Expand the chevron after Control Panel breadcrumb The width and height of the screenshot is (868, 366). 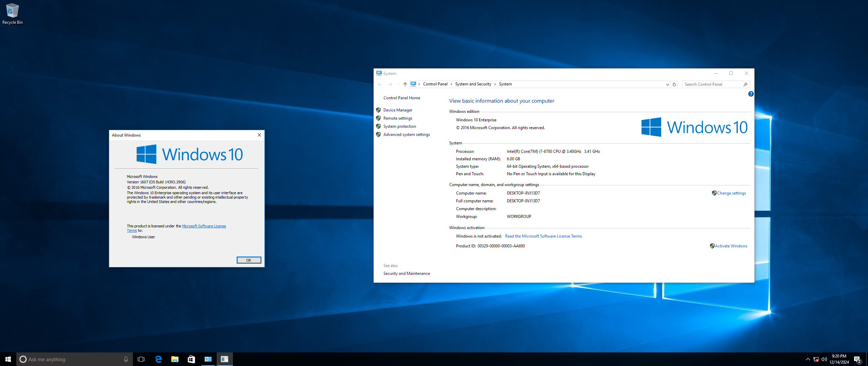click(x=451, y=84)
